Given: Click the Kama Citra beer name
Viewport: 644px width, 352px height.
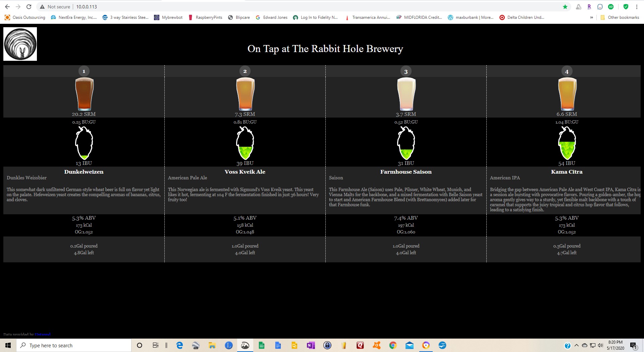Looking at the screenshot, I should click(567, 172).
